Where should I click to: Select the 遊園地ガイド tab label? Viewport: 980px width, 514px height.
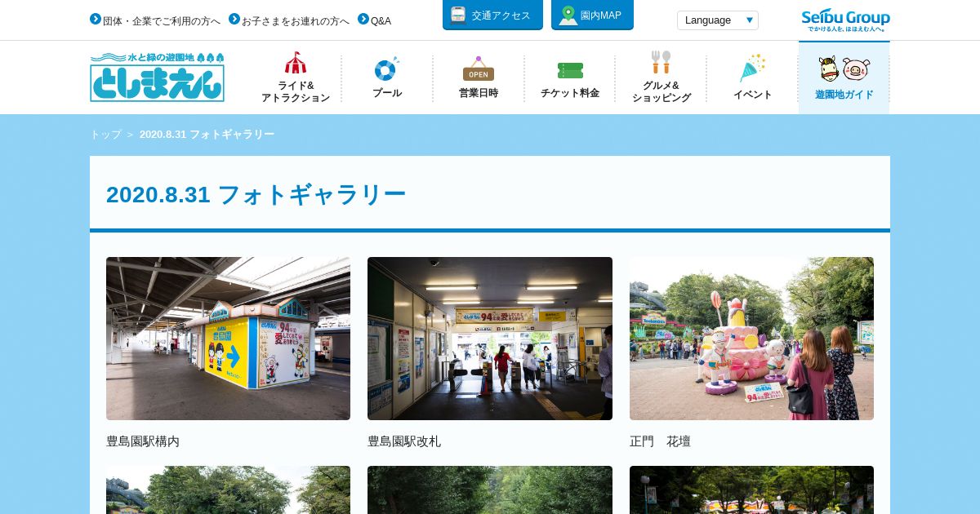844,95
